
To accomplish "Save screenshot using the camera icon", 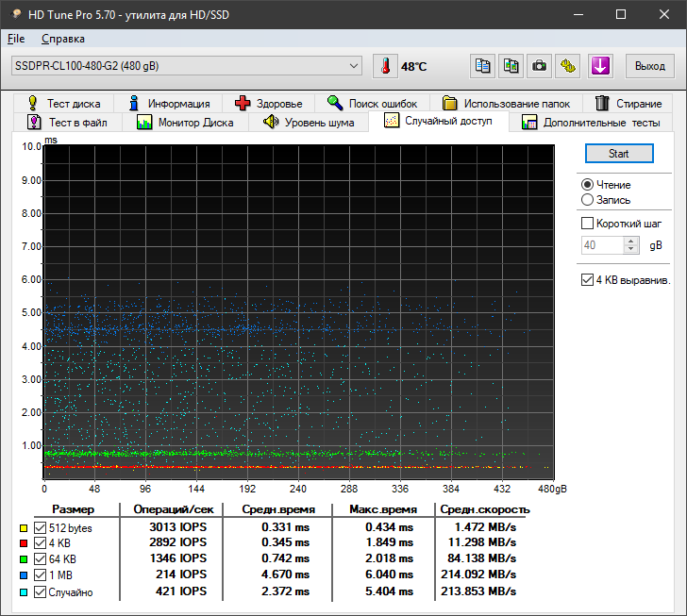I will point(539,66).
